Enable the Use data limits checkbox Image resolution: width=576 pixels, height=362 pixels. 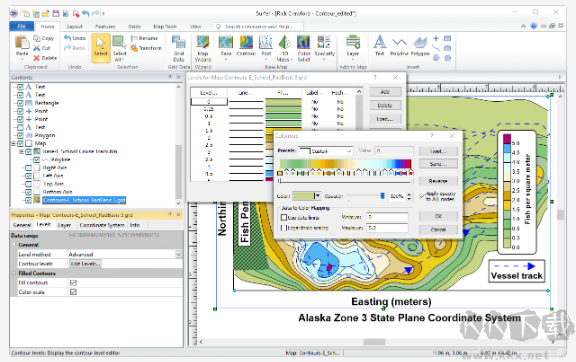[284, 218]
